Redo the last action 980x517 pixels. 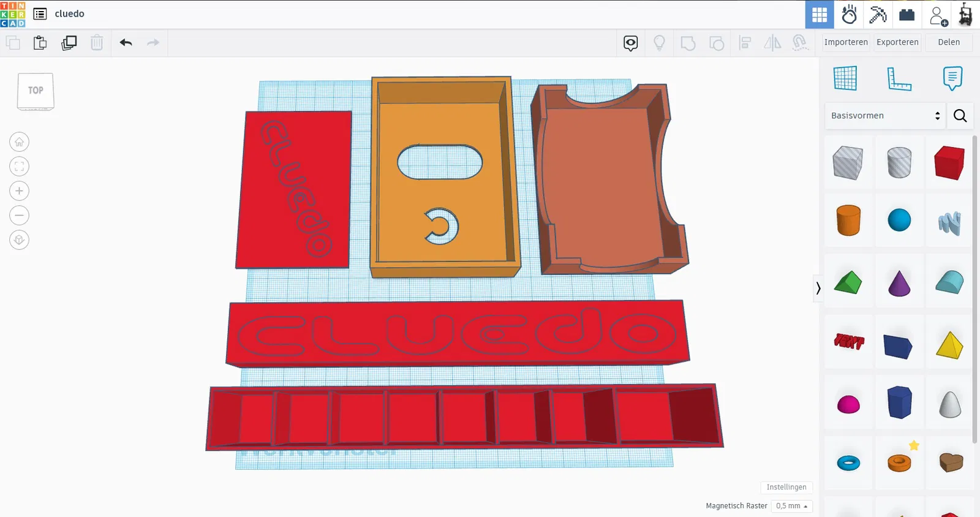click(153, 43)
